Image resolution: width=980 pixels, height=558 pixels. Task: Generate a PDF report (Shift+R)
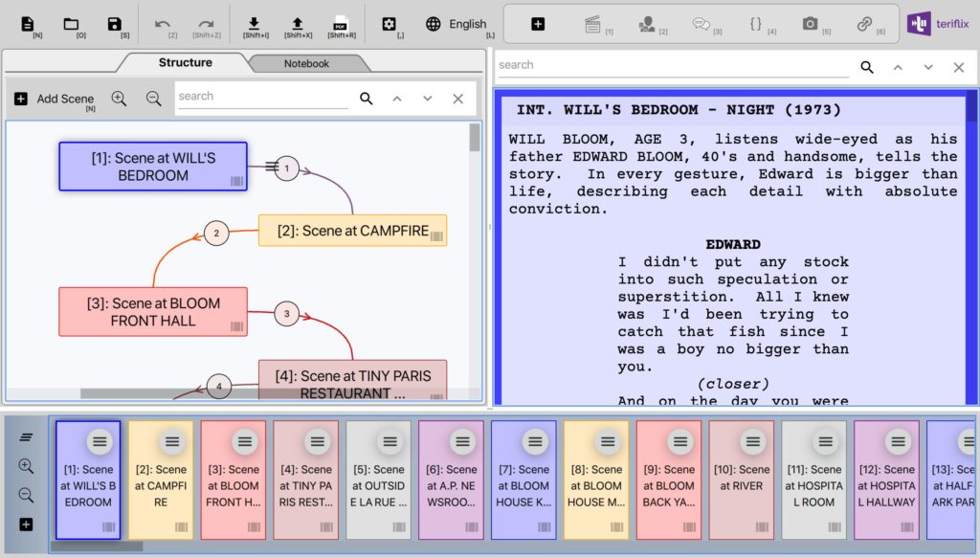[x=341, y=24]
